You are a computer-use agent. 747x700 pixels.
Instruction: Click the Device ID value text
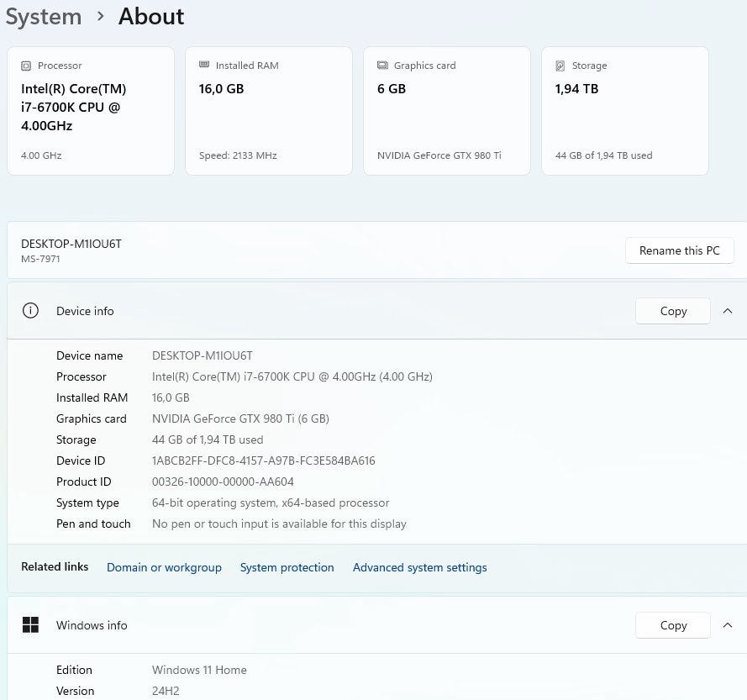[264, 461]
